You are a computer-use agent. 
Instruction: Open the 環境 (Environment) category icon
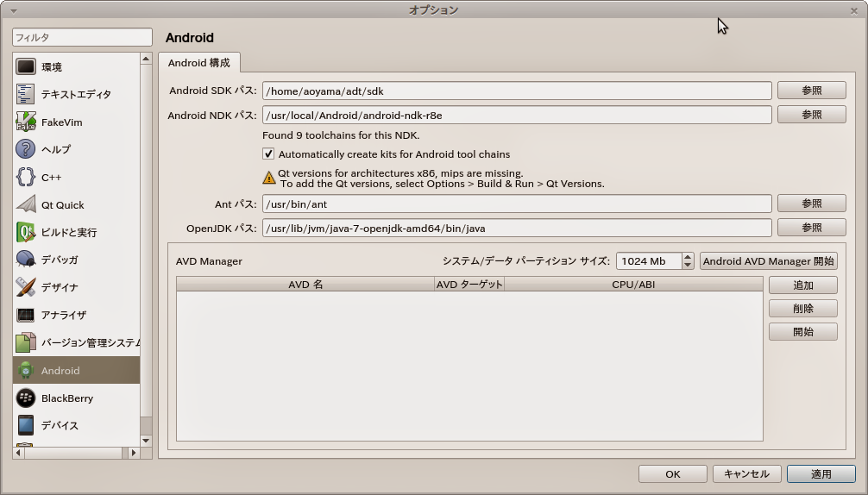click(26, 66)
